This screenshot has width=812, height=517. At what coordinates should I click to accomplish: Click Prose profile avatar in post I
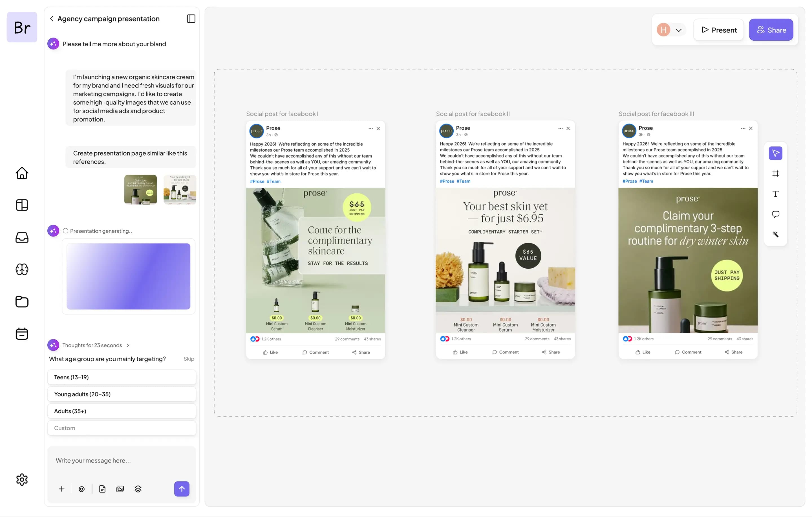coord(257,131)
